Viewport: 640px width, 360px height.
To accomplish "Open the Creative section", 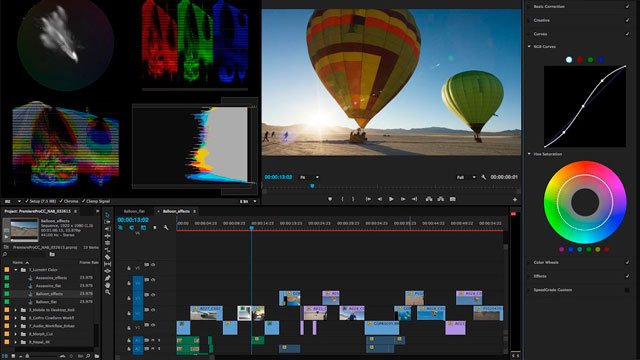I will click(x=542, y=20).
